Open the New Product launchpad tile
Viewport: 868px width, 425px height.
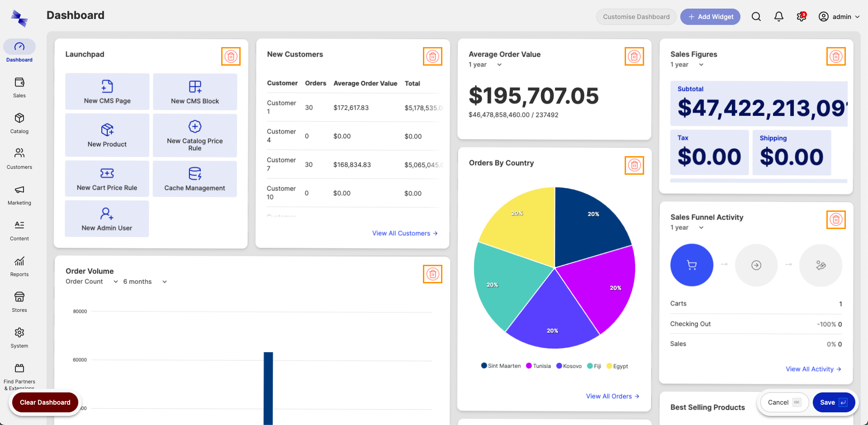tap(107, 135)
